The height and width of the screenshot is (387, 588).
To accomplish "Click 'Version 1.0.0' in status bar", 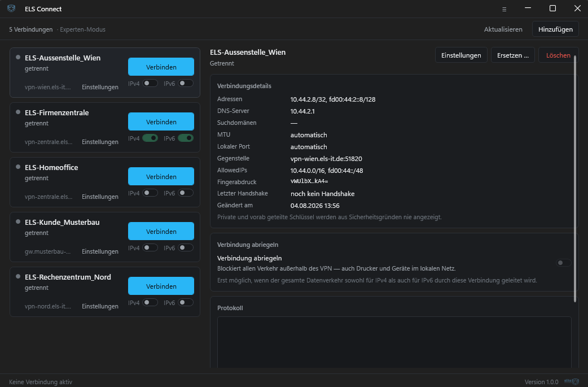I will [x=541, y=382].
